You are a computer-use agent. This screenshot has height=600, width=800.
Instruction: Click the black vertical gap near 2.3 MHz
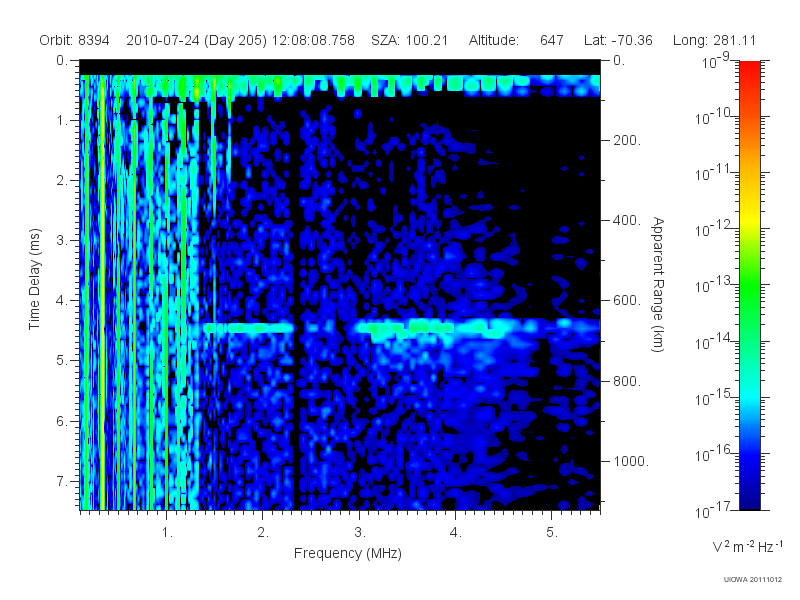tap(297, 306)
